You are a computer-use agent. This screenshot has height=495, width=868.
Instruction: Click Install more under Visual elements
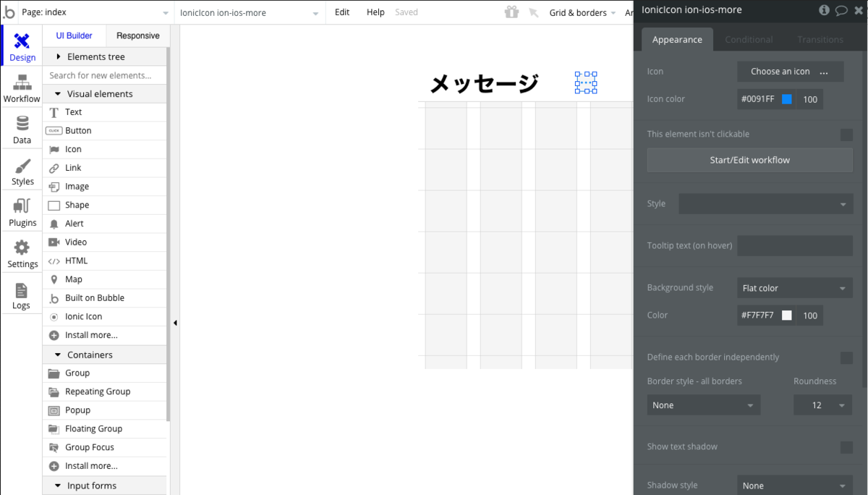click(x=105, y=335)
